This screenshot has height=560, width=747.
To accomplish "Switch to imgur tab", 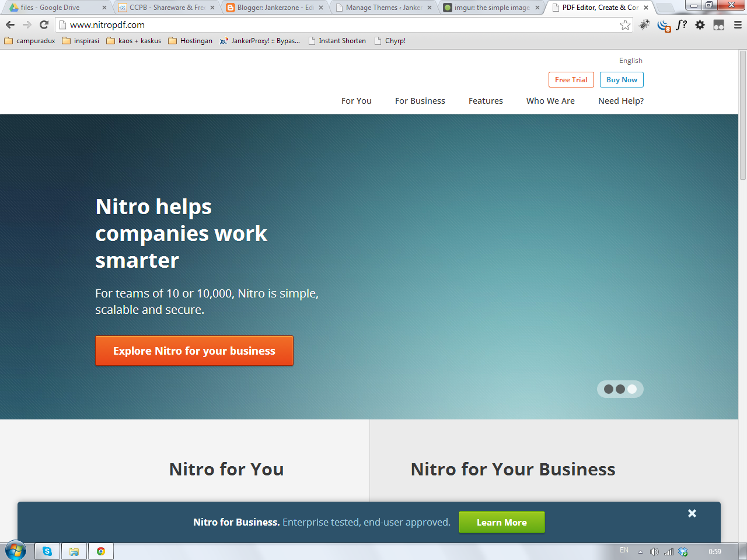I will coord(492,8).
